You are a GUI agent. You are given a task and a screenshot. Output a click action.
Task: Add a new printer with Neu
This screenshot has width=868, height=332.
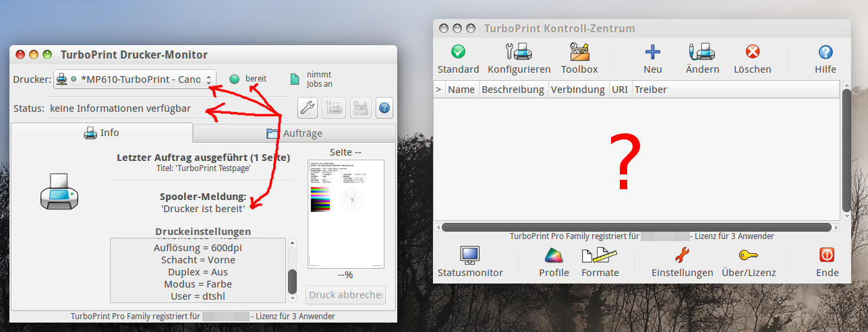click(652, 53)
